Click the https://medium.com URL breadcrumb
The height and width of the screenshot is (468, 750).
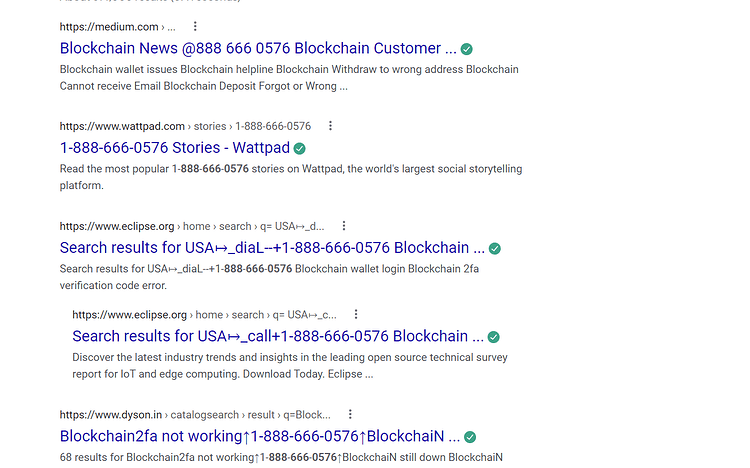tap(118, 27)
